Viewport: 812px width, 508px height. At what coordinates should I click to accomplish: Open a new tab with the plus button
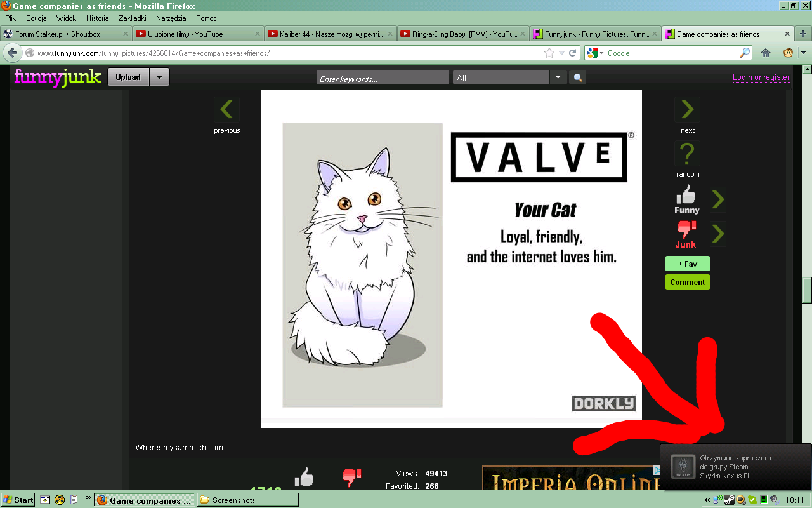[x=803, y=34]
